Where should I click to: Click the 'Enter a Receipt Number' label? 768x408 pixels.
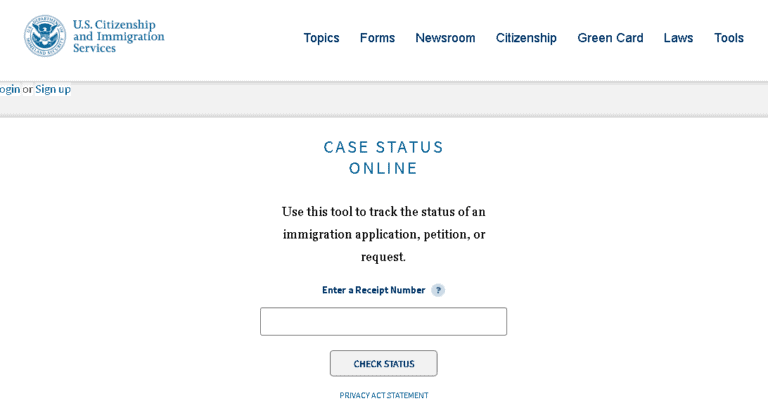coord(373,290)
